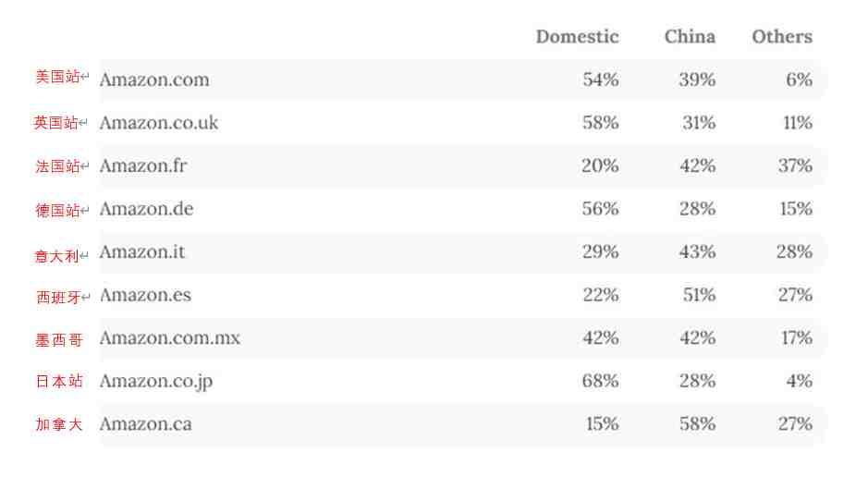Select the Amazon.it row label
The height and width of the screenshot is (477, 868).
(x=142, y=251)
